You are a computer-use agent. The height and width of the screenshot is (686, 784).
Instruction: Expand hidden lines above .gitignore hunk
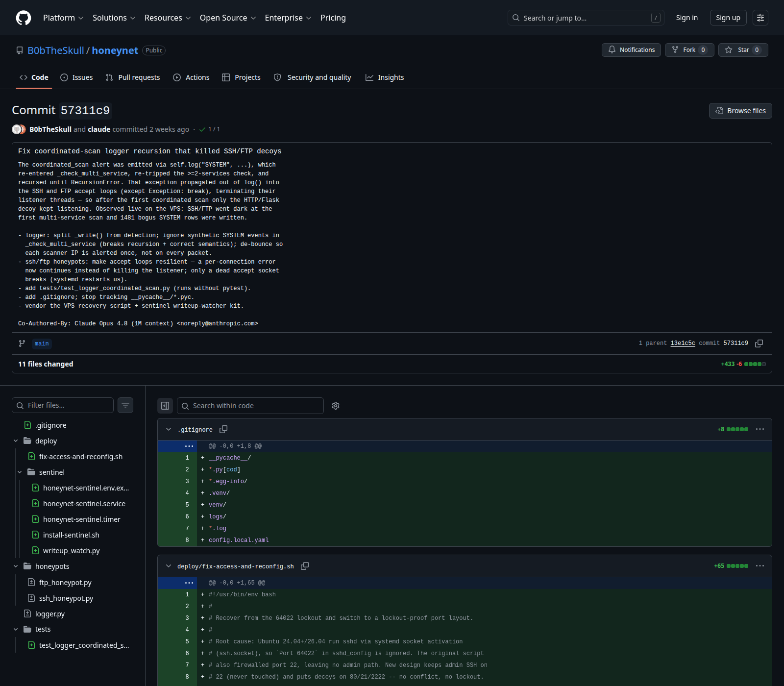pos(189,446)
